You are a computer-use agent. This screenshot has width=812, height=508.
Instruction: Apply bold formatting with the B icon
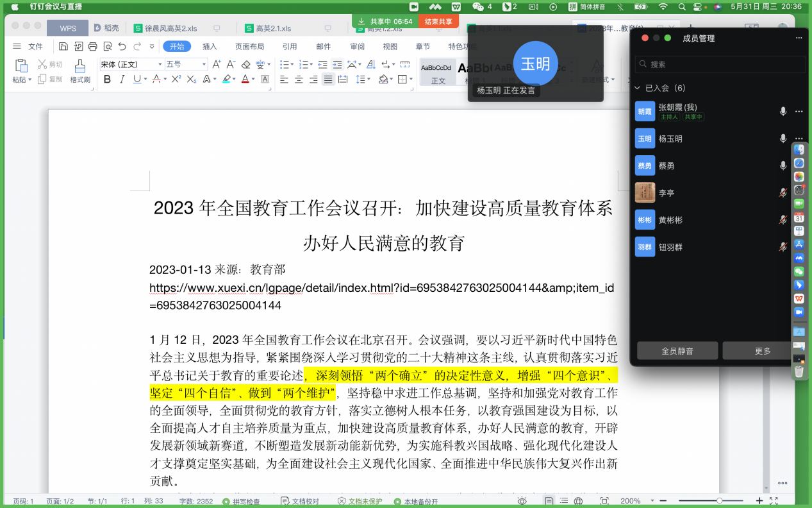click(107, 80)
